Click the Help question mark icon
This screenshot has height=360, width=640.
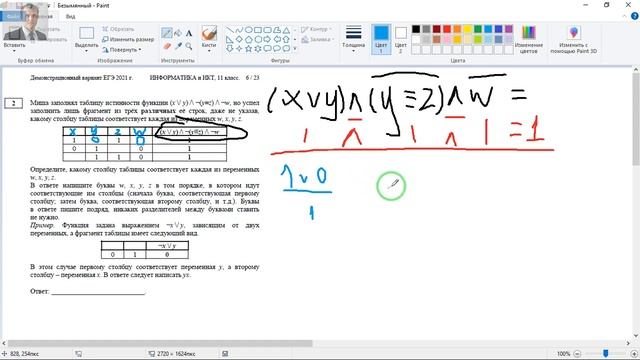click(x=635, y=16)
